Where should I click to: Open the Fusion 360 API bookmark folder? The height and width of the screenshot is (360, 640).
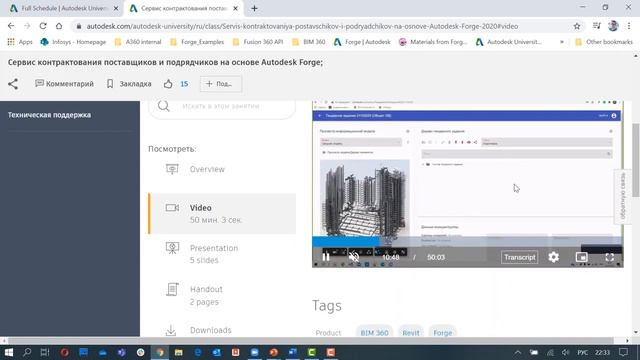(258, 42)
